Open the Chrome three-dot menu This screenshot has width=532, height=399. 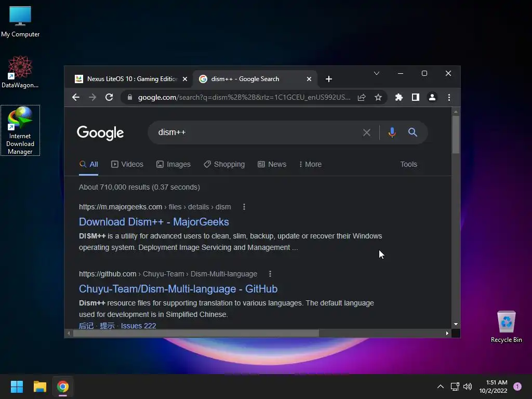pos(449,97)
